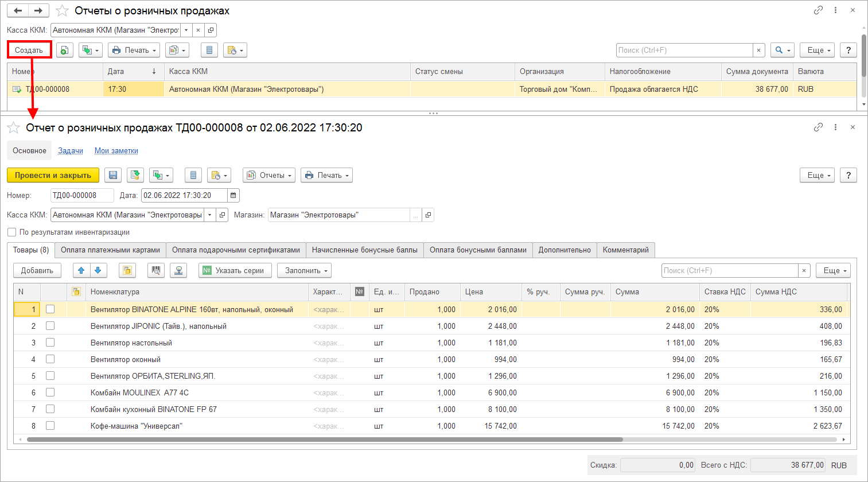This screenshot has height=482, width=868.
Task: Expand the Касса ККМ dropdown in the document form
Action: (x=210, y=215)
